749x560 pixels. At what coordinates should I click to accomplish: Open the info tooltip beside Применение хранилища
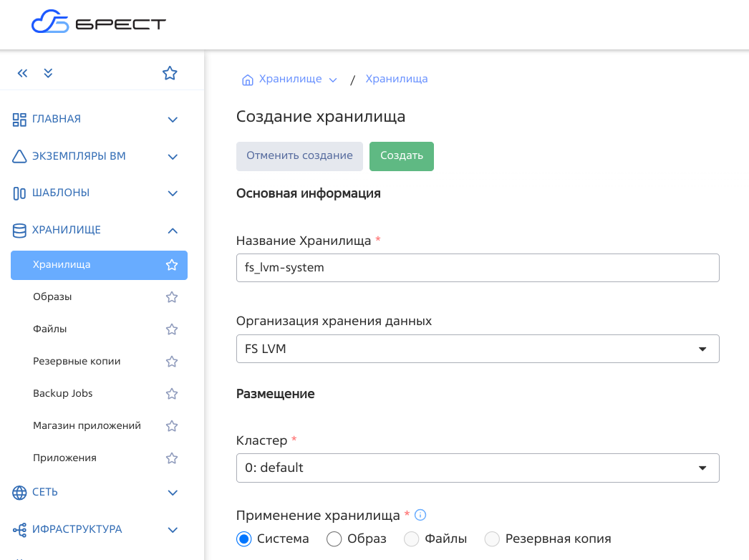click(x=420, y=514)
